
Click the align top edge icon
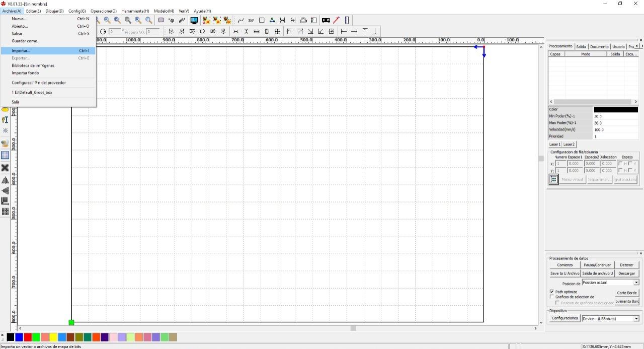click(x=365, y=31)
